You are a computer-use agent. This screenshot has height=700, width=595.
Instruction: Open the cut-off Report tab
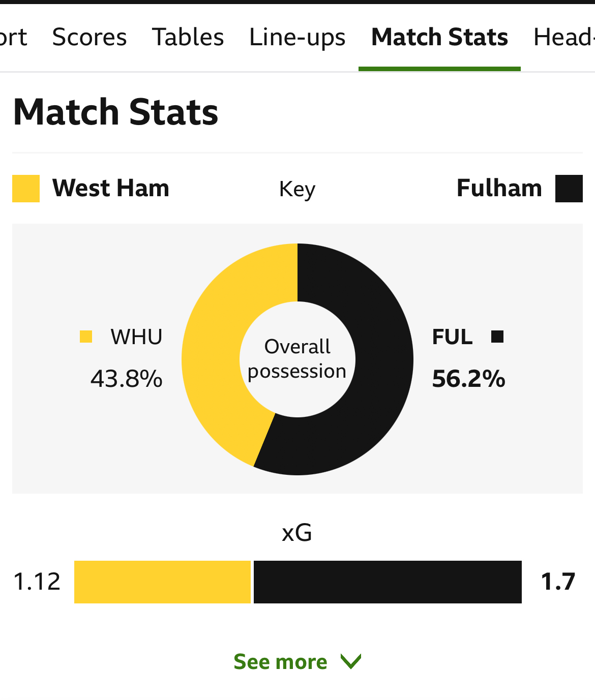click(x=13, y=37)
